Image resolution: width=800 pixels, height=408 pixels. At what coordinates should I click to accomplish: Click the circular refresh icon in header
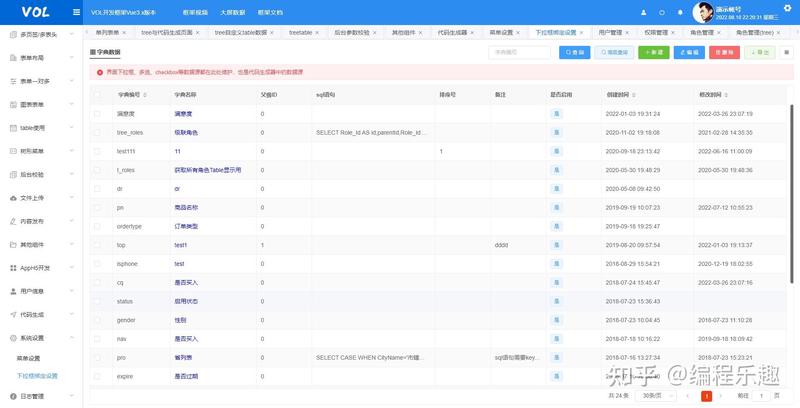[662, 12]
